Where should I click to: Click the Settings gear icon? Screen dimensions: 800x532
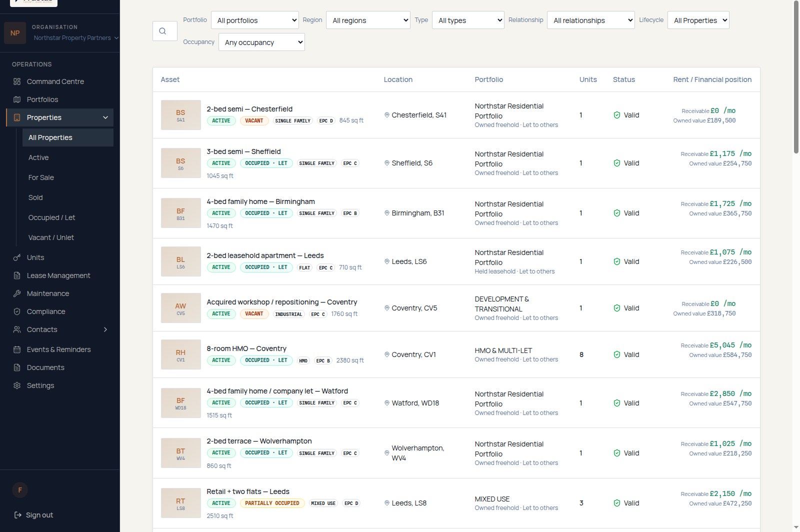click(x=17, y=385)
